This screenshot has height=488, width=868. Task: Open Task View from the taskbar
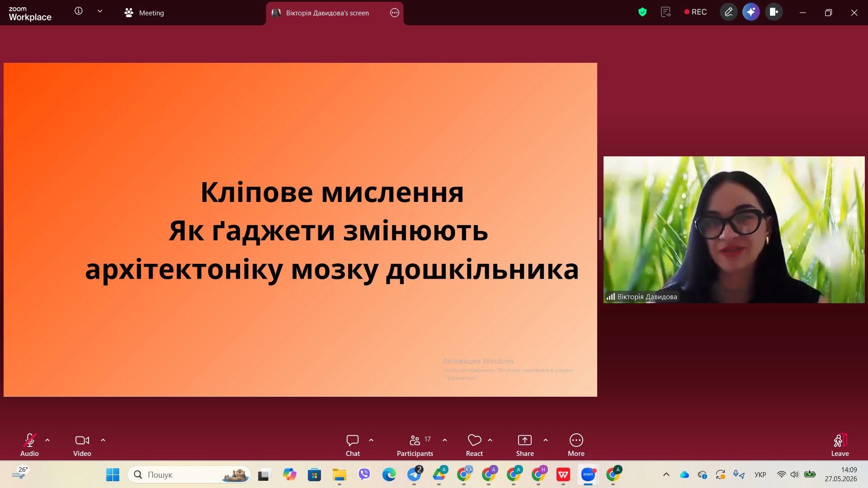pos(264,475)
